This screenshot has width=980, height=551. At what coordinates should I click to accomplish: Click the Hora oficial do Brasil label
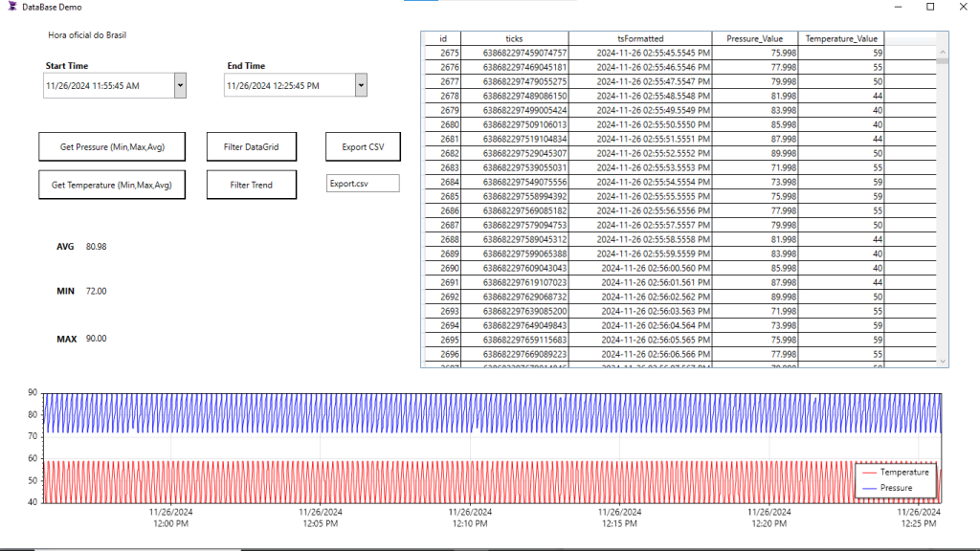pyautogui.click(x=87, y=35)
